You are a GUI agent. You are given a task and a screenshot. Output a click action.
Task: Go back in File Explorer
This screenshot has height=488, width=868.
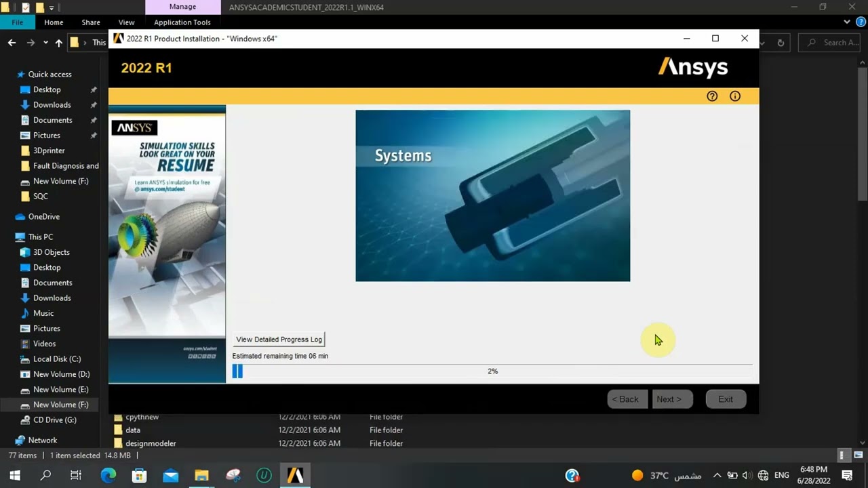coord(12,43)
